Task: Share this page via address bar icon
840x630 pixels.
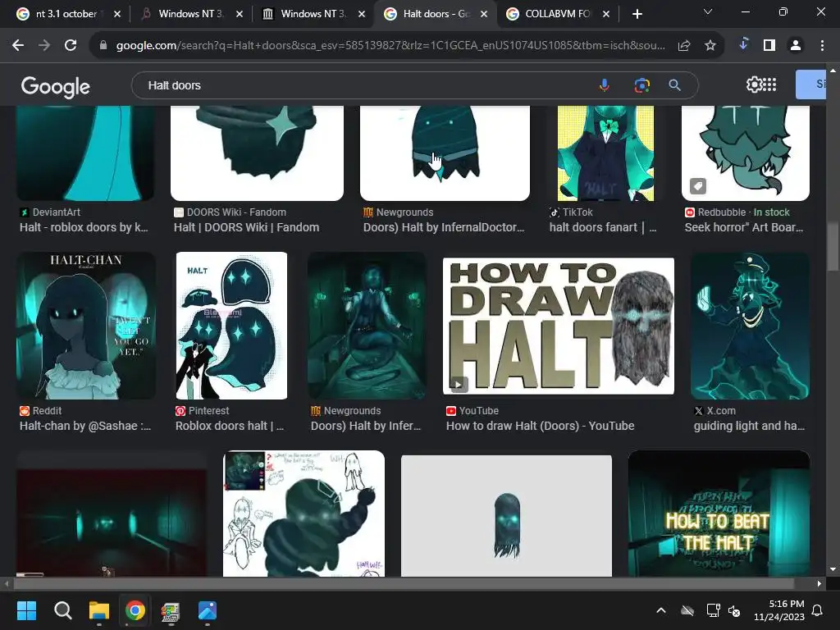Action: pos(684,46)
